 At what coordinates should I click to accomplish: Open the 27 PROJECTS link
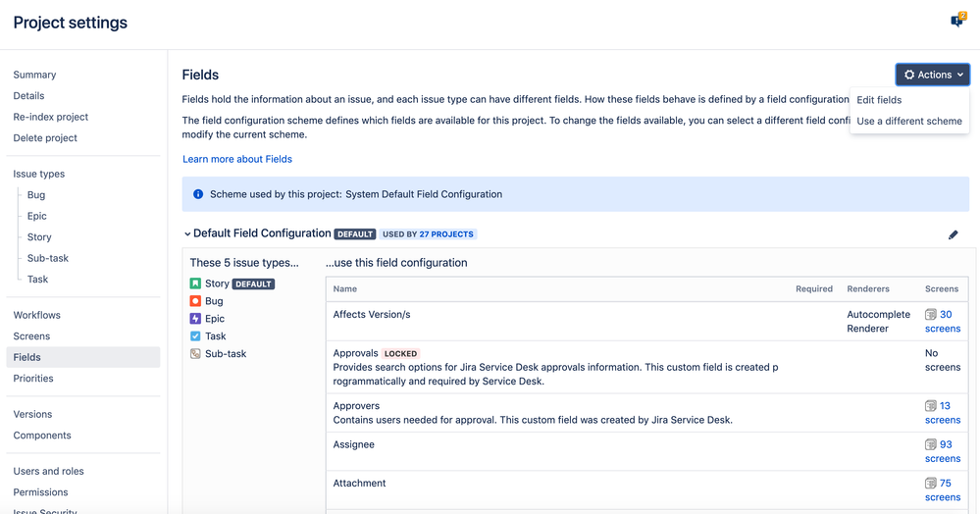pos(446,234)
